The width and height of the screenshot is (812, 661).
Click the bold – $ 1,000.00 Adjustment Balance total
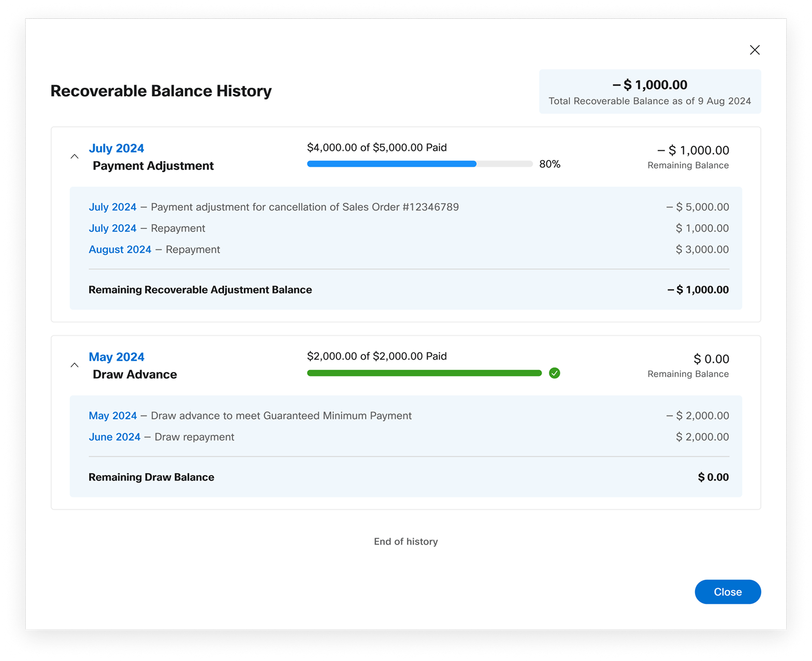(x=698, y=290)
